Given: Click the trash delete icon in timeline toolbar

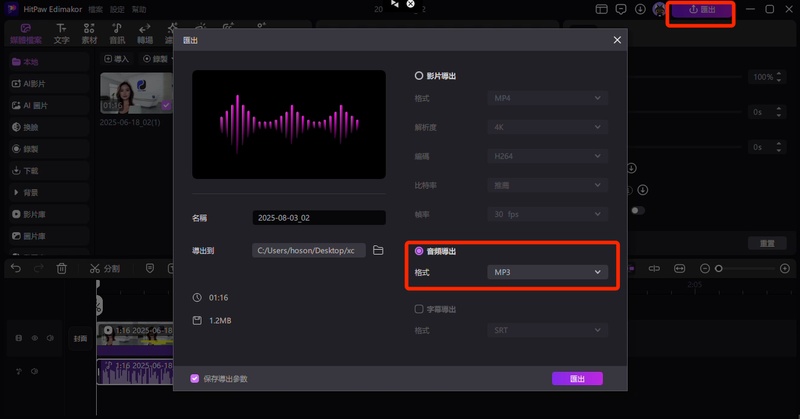Looking at the screenshot, I should (x=62, y=269).
